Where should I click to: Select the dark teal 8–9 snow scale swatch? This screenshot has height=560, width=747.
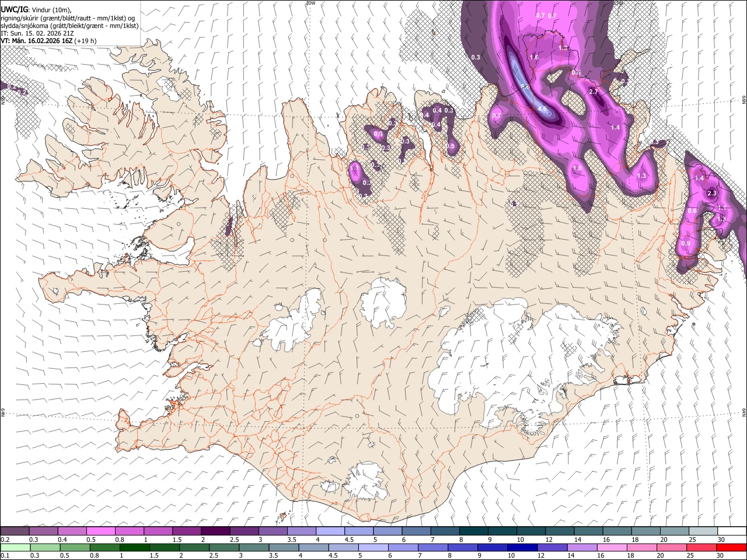(x=473, y=531)
